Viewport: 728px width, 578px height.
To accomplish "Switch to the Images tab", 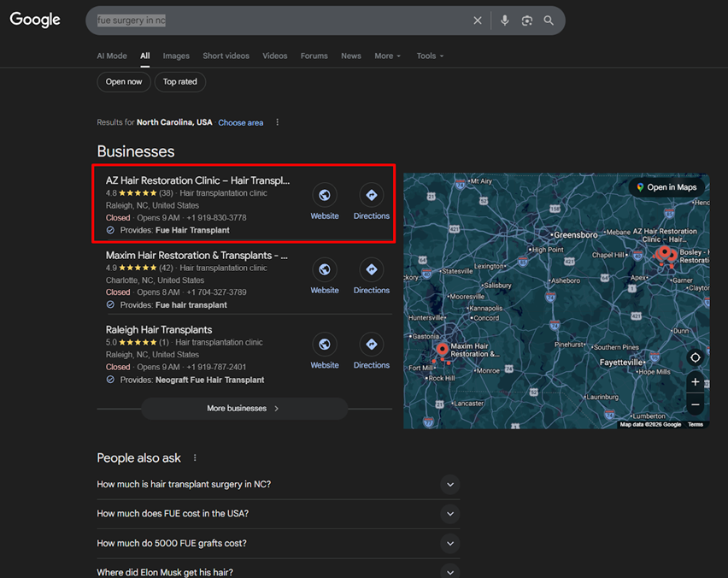I will pos(176,56).
